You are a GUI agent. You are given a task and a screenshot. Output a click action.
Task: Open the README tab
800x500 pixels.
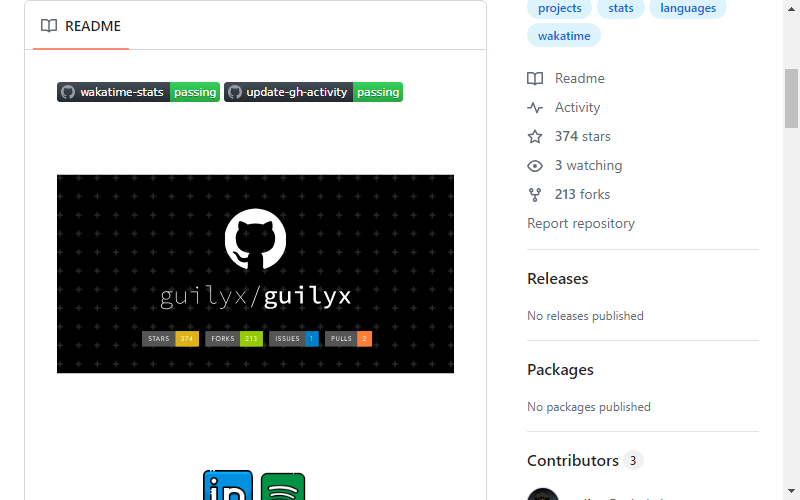(81, 26)
